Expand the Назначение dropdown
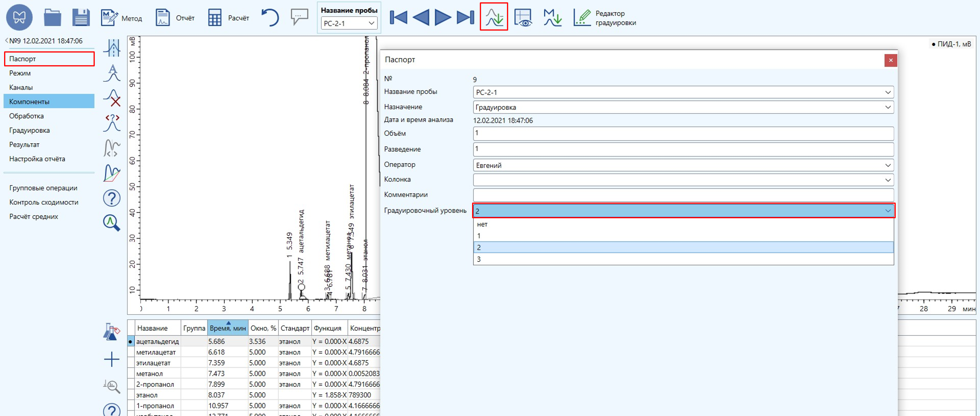This screenshot has height=416, width=980. 888,107
